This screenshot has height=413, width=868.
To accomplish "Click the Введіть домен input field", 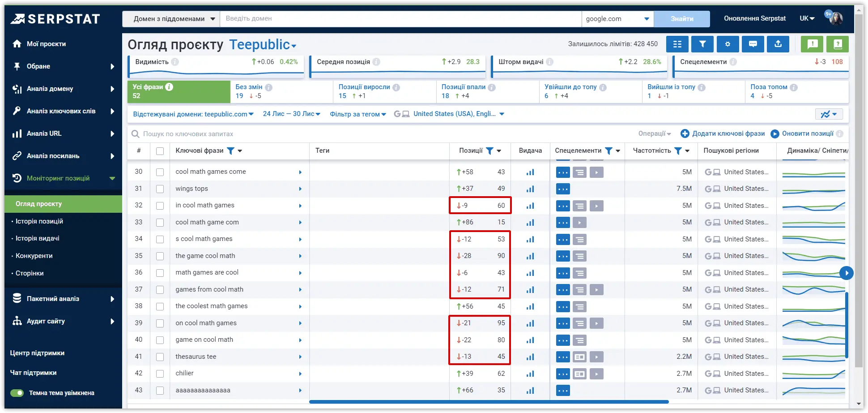I will (x=401, y=19).
